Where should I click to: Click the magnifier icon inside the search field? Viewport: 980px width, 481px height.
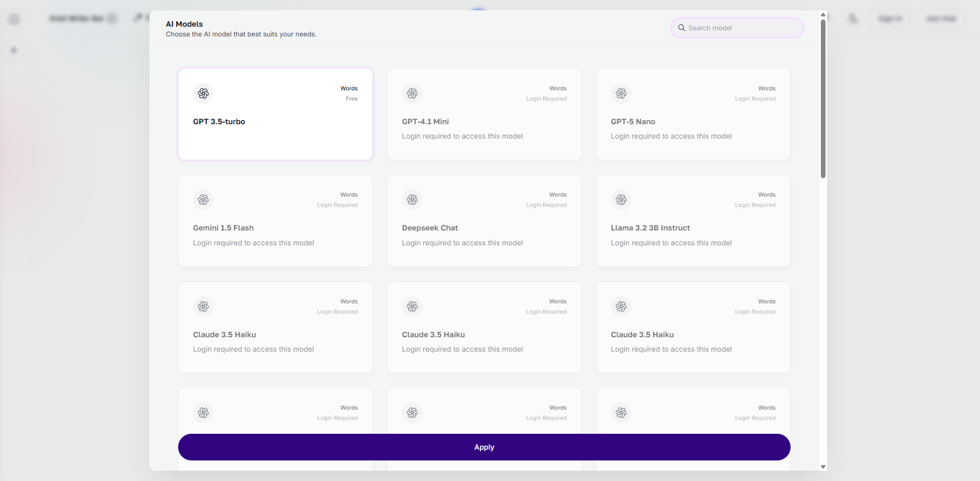[681, 28]
